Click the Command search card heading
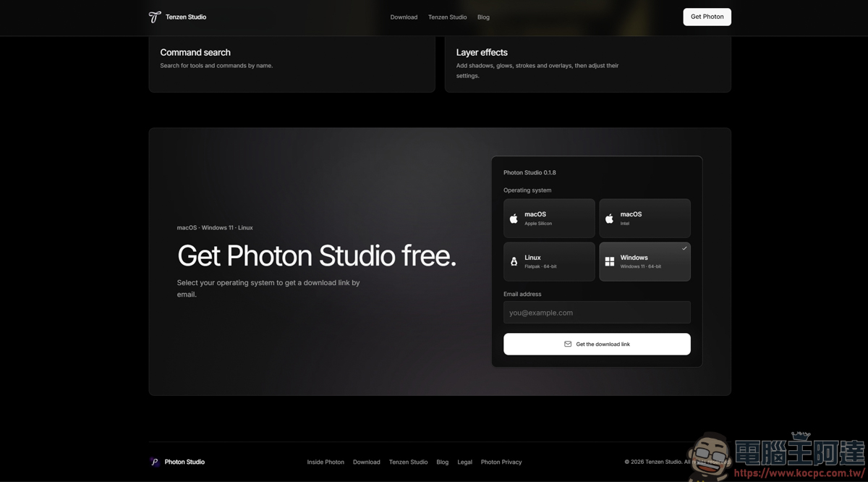This screenshot has height=482, width=868. coord(195,52)
